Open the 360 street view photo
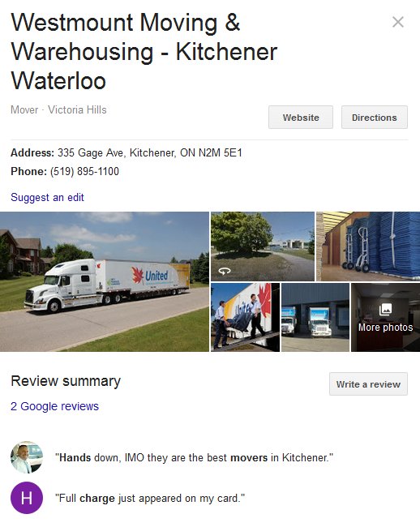420x527 pixels. (x=263, y=246)
